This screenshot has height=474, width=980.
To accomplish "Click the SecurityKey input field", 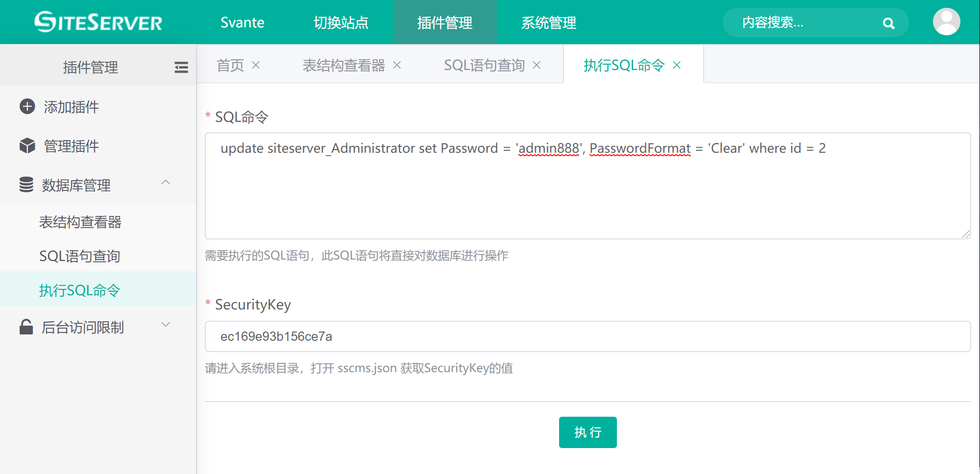I will tap(587, 336).
